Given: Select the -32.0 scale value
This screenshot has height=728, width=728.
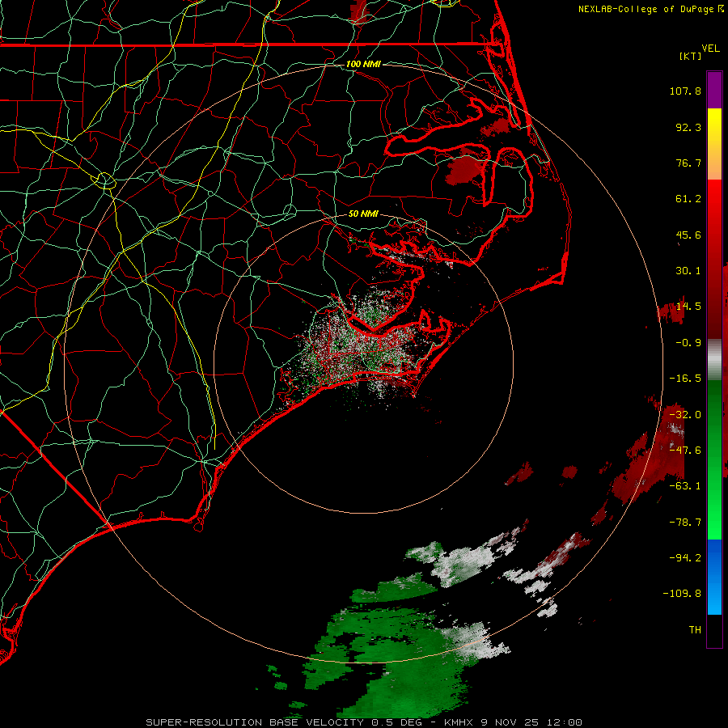Looking at the screenshot, I should [685, 415].
